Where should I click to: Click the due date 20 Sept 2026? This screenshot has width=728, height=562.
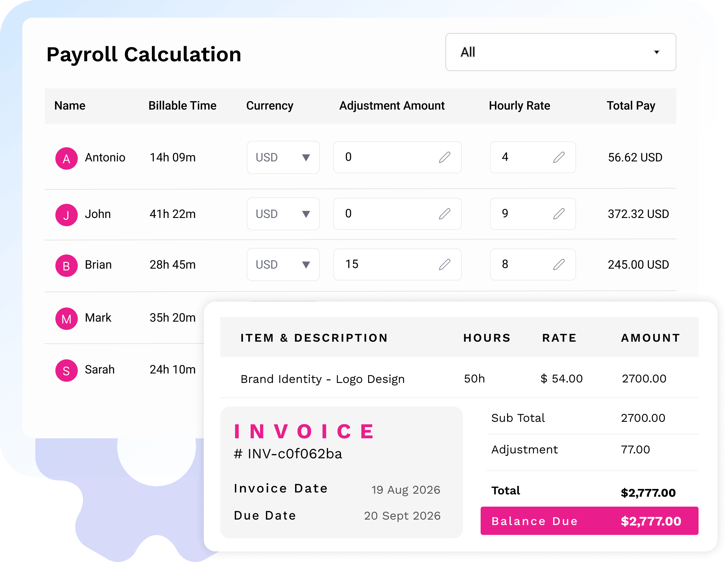(x=402, y=516)
